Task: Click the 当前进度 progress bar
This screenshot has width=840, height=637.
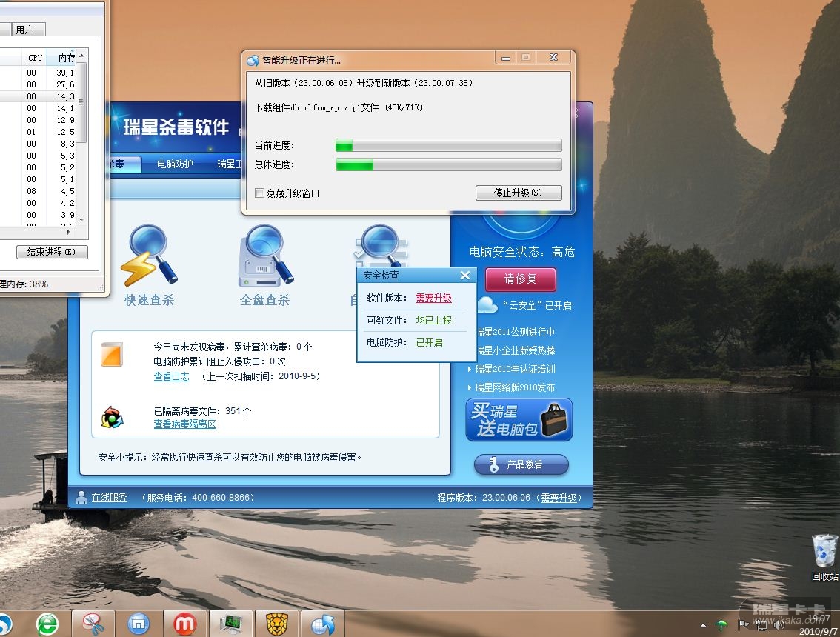Action: [x=448, y=145]
